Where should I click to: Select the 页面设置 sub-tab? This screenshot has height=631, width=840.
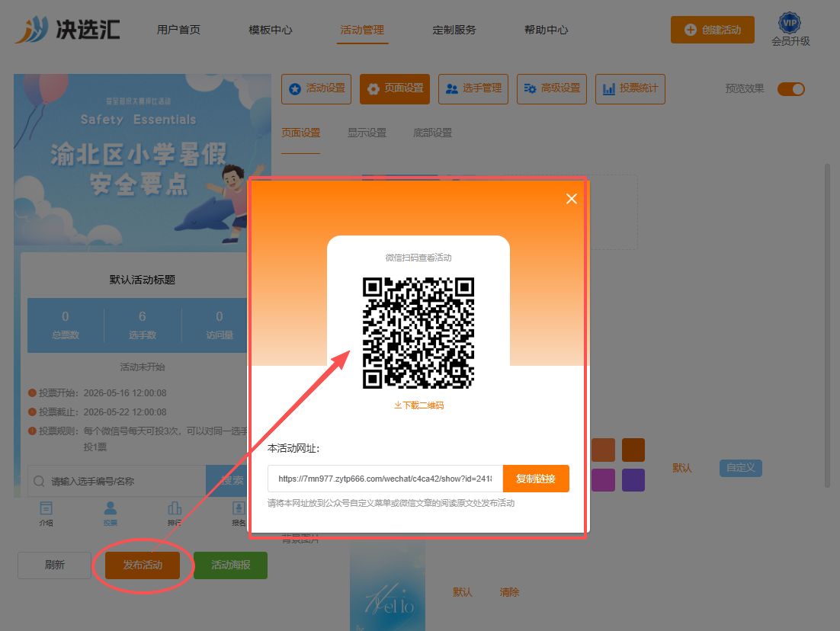coord(300,133)
